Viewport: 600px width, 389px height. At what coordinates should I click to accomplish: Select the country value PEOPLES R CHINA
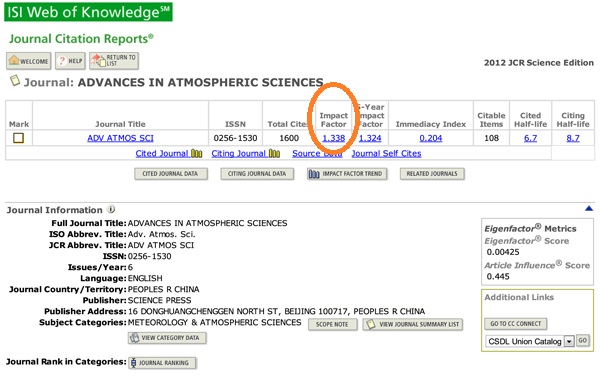click(163, 289)
